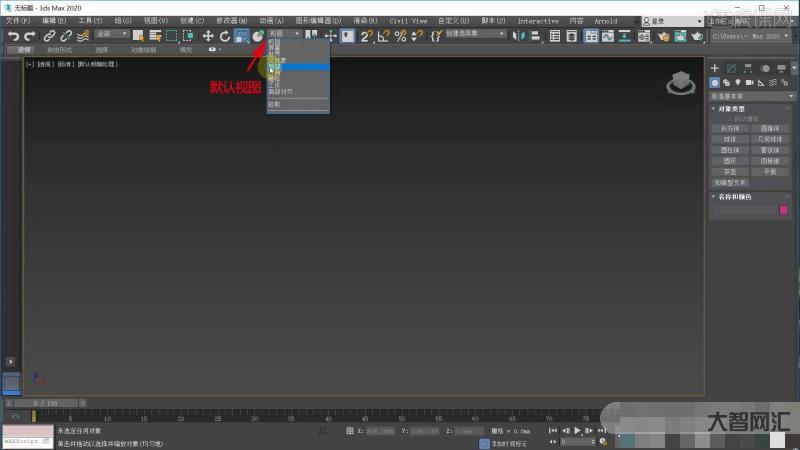The width and height of the screenshot is (800, 450).
Task: Open the Material Editor
Action: (644, 36)
